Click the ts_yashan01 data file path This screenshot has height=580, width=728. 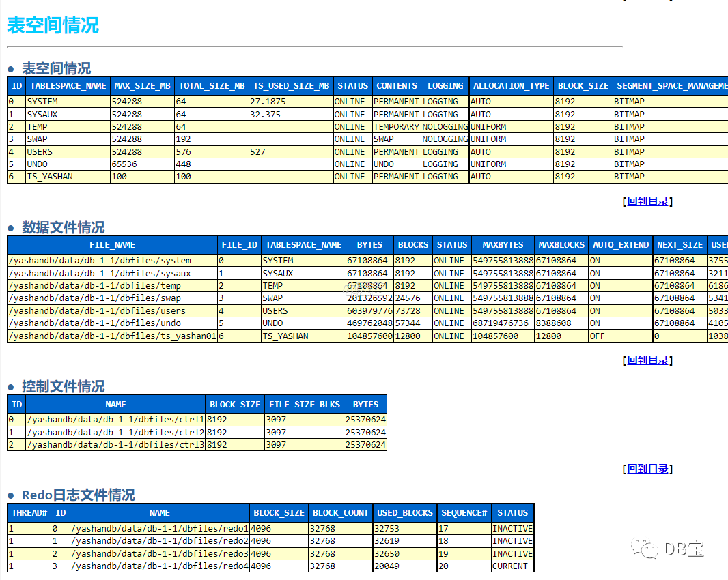point(113,336)
